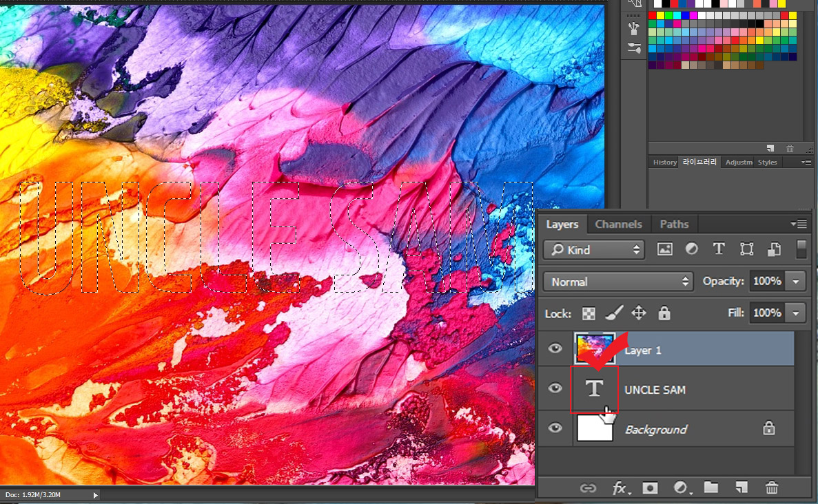Viewport: 818px width, 504px height.
Task: Open the Adjustments tab
Action: click(739, 162)
